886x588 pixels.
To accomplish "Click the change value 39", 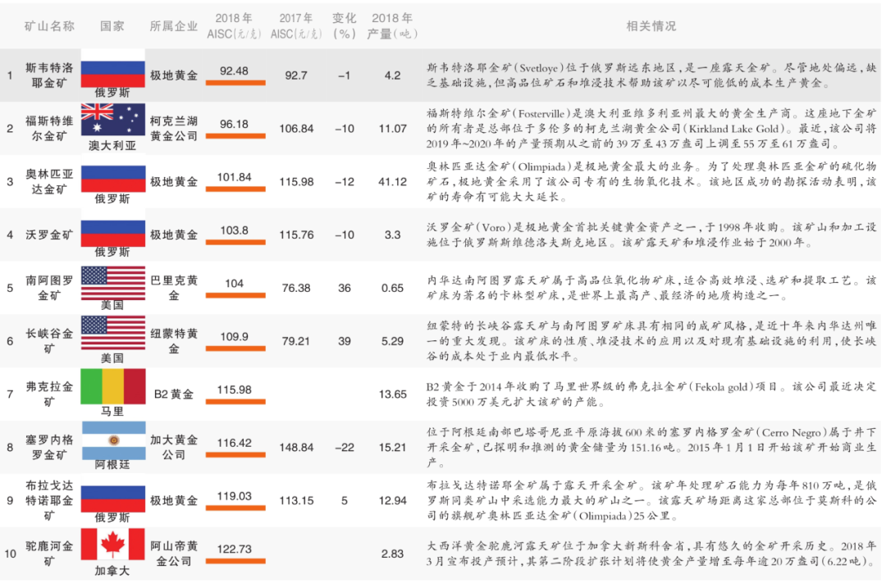I will (344, 341).
